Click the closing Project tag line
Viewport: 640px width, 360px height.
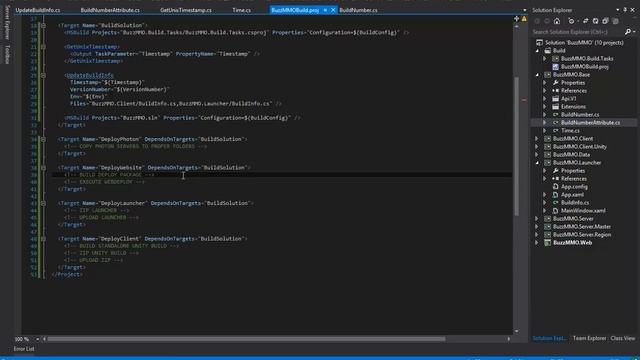[x=67, y=275]
